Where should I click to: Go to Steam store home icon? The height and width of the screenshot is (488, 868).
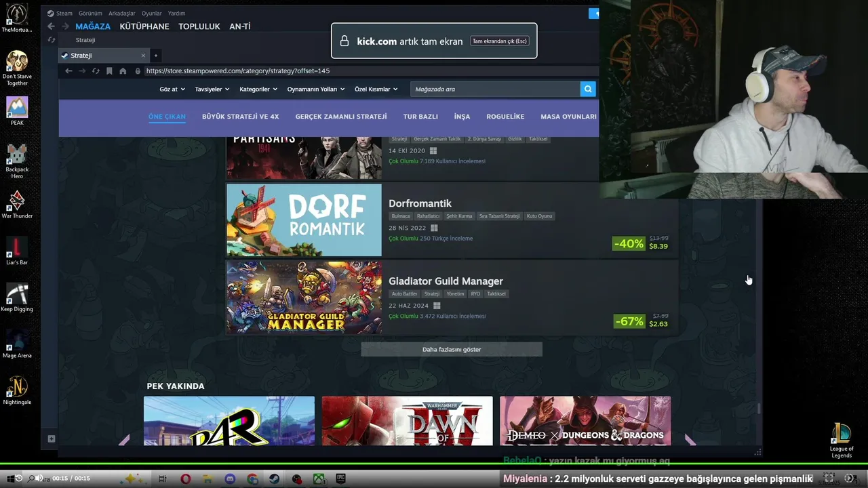point(123,70)
